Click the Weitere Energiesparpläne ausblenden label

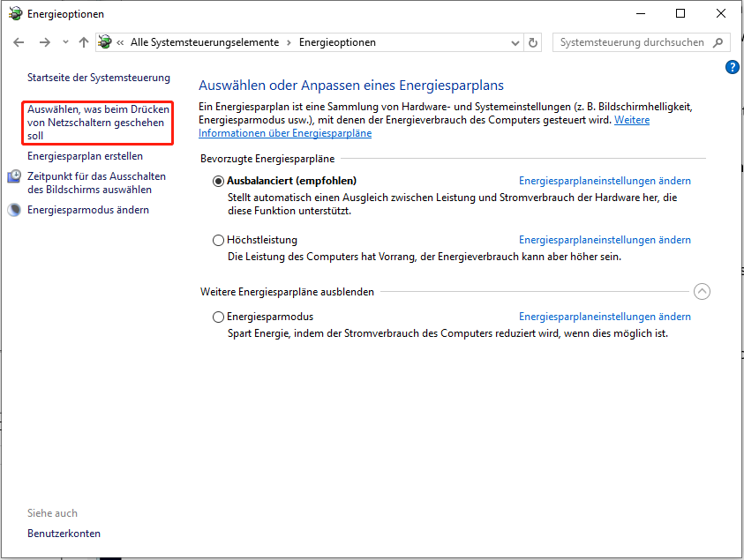(x=287, y=292)
